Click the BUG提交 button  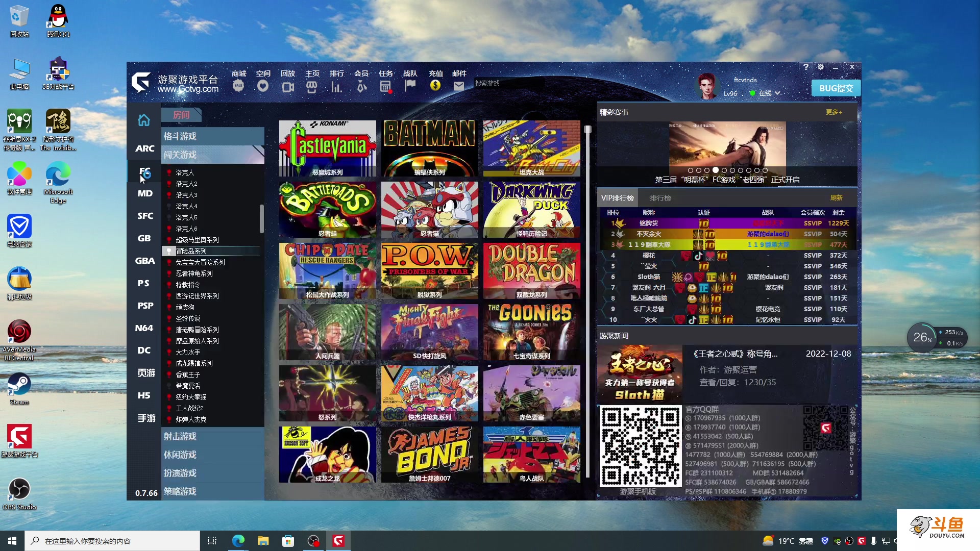pos(836,88)
